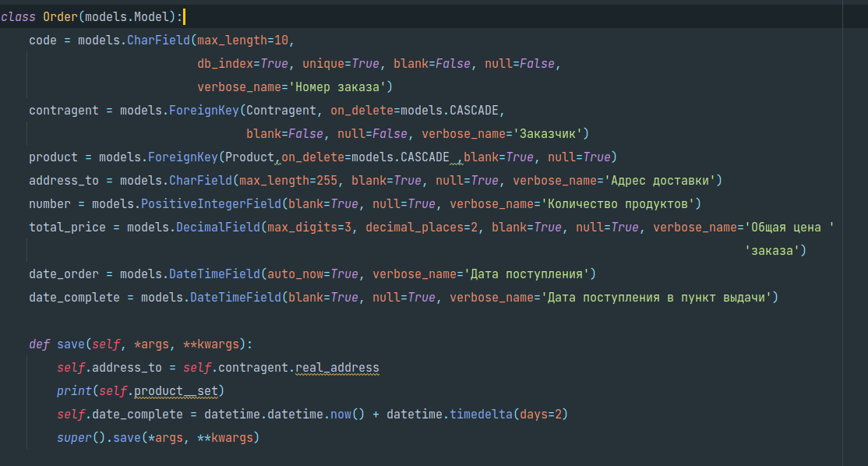Click the 'auto_now=True' argument

[x=312, y=274]
